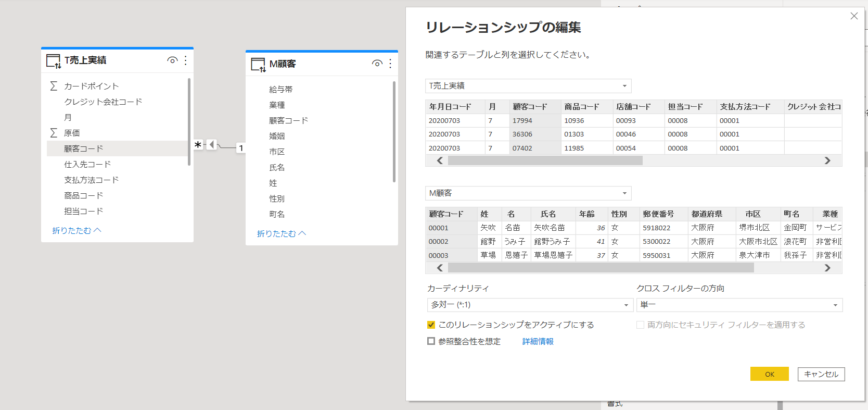
Task: Select 顧客コード column header in T売上実績 preview
Action: [535, 107]
